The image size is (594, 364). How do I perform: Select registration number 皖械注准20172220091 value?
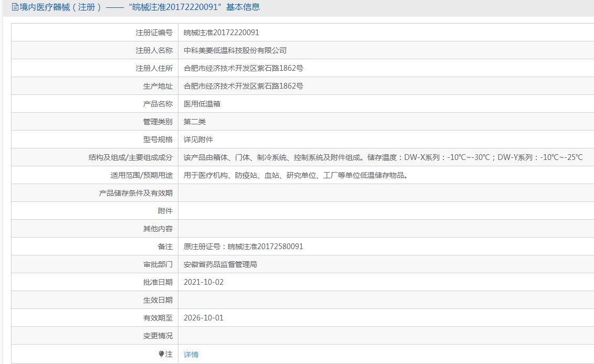click(x=221, y=33)
